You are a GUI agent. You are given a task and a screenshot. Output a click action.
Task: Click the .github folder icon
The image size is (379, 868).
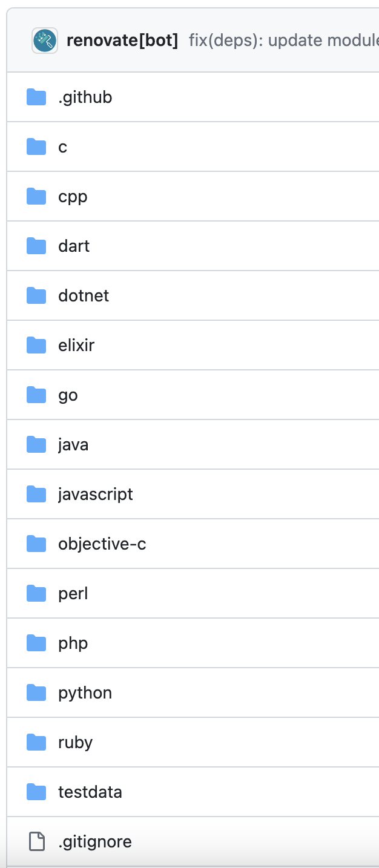pyautogui.click(x=36, y=97)
